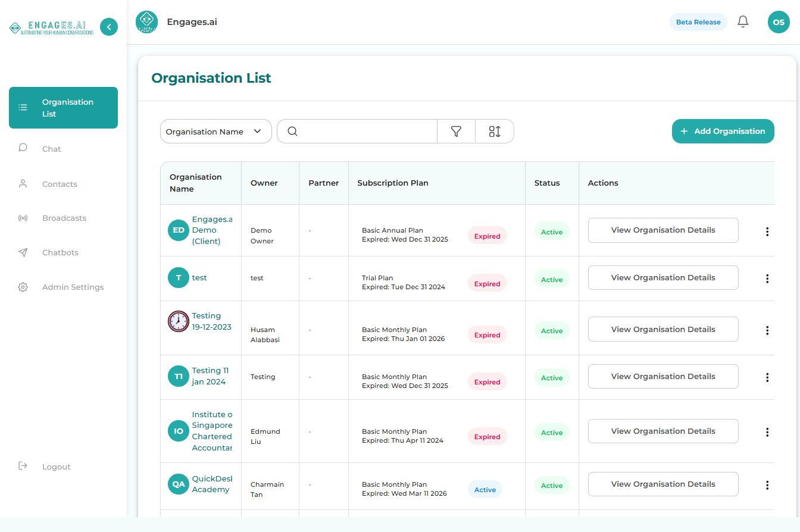
Task: Collapse sidebar with the chevron button
Action: click(x=109, y=27)
